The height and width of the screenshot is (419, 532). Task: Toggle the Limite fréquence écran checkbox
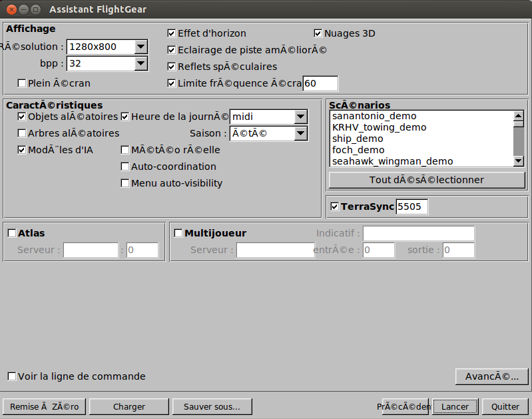point(172,83)
